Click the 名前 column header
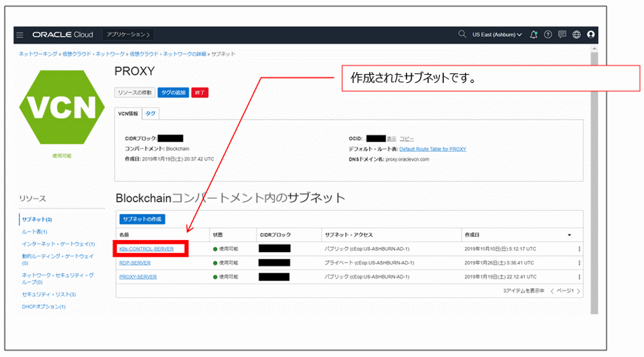Viewport: 644px width, 357px height. 124,235
